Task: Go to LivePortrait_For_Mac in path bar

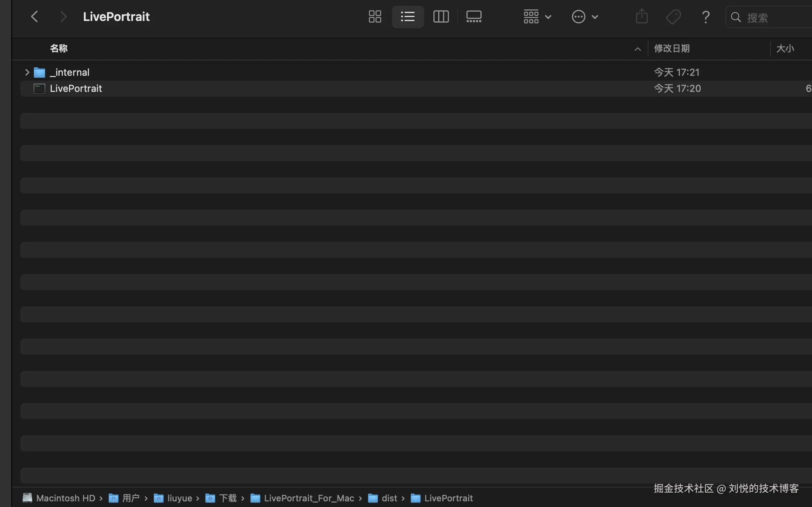Action: (x=309, y=498)
